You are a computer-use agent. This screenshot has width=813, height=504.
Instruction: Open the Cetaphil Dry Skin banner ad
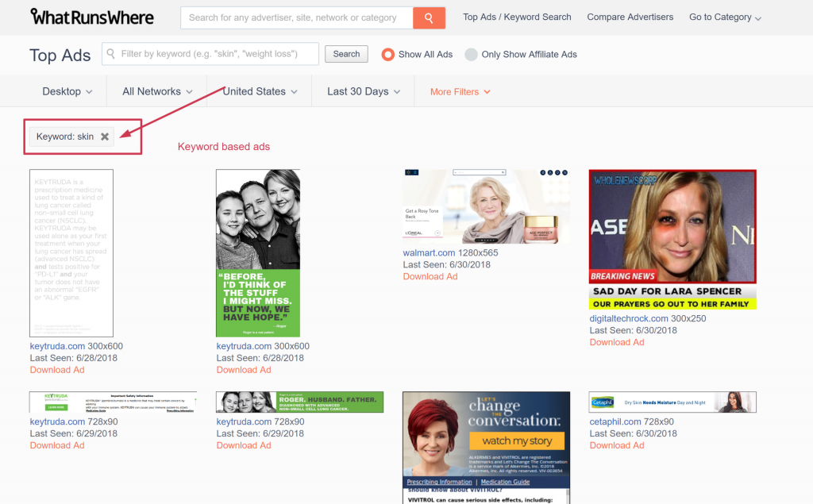coord(672,402)
